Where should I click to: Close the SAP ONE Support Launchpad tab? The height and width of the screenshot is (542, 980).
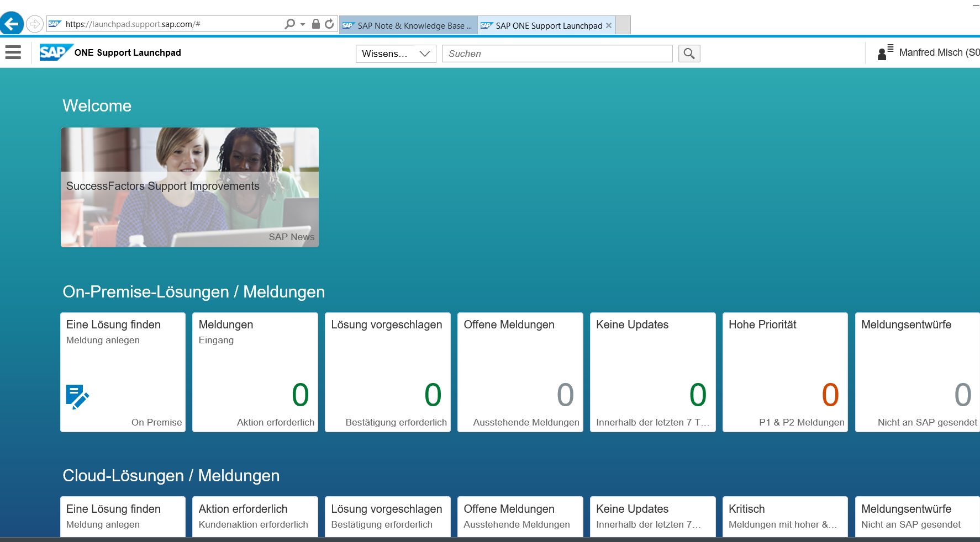609,25
